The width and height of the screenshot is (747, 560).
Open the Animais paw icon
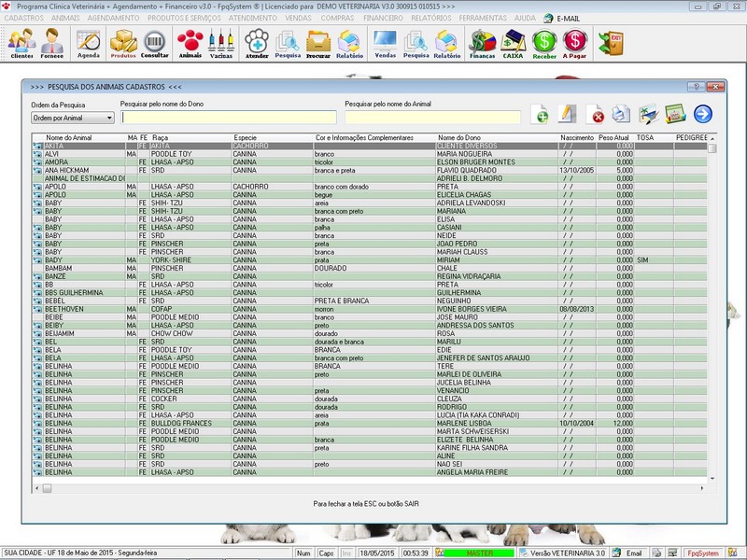tap(190, 44)
